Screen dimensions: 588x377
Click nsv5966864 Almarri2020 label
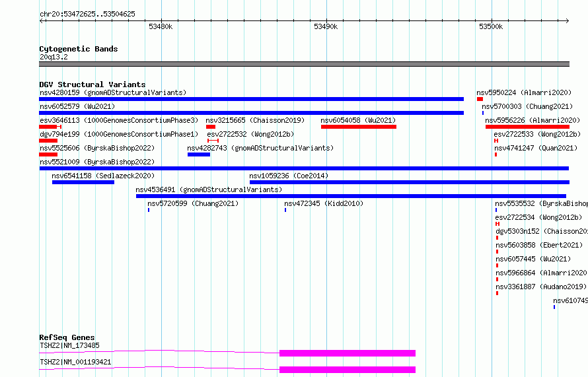pyautogui.click(x=542, y=273)
